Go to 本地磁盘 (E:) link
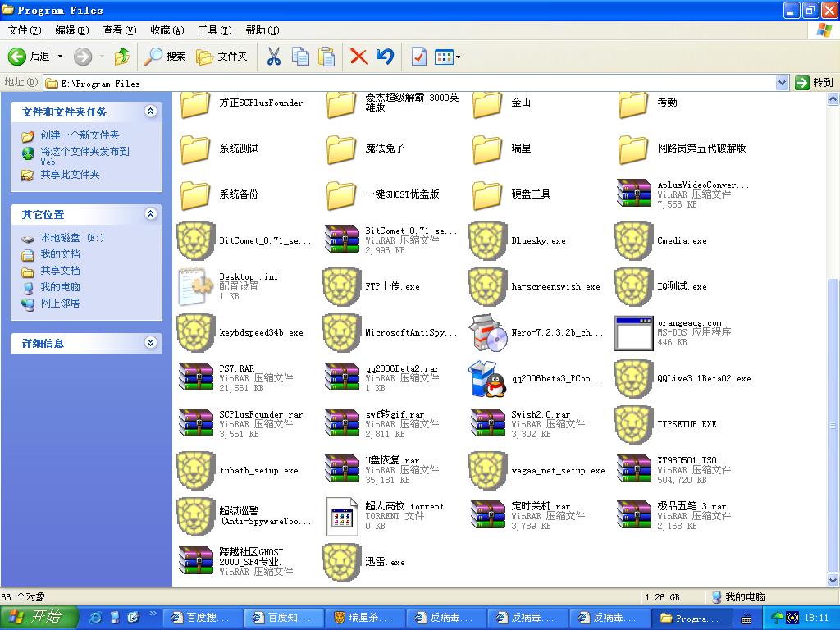This screenshot has width=840, height=630. (72, 238)
